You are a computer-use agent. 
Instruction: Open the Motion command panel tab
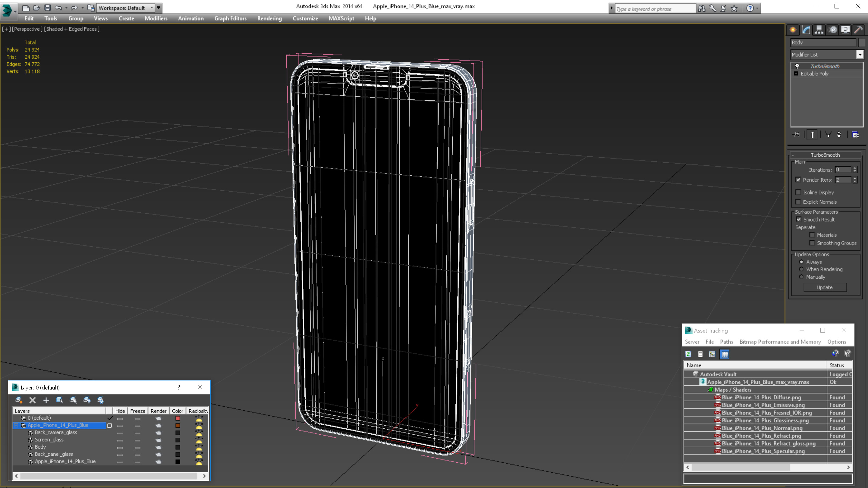coord(833,30)
